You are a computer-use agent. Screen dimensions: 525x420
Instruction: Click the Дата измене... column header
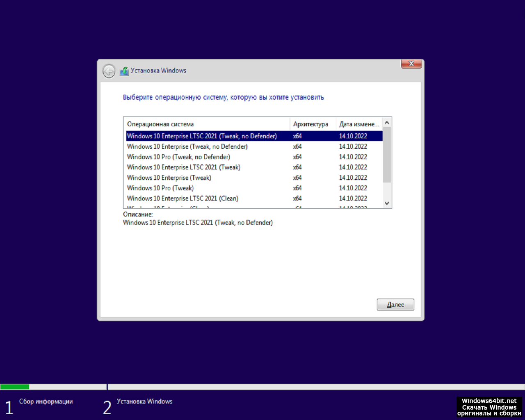pyautogui.click(x=358, y=124)
